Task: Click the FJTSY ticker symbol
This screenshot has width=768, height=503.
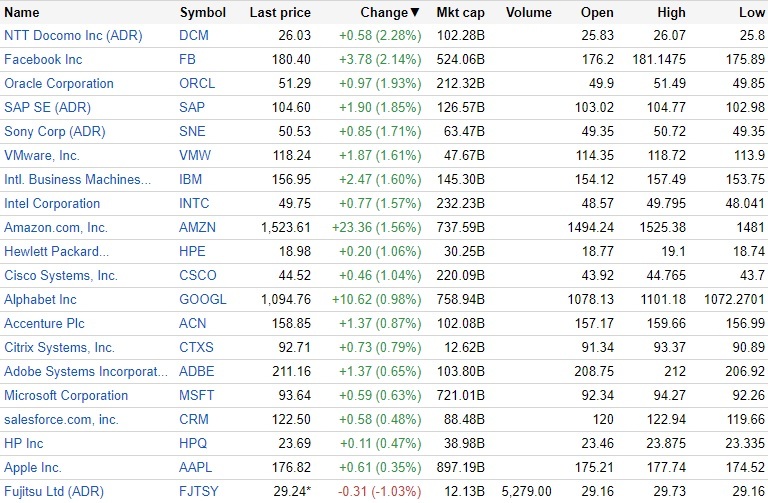Action: point(198,491)
